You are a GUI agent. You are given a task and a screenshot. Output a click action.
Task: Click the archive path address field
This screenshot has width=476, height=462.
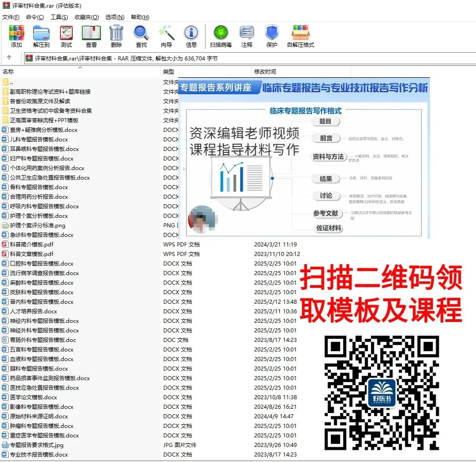250,58
